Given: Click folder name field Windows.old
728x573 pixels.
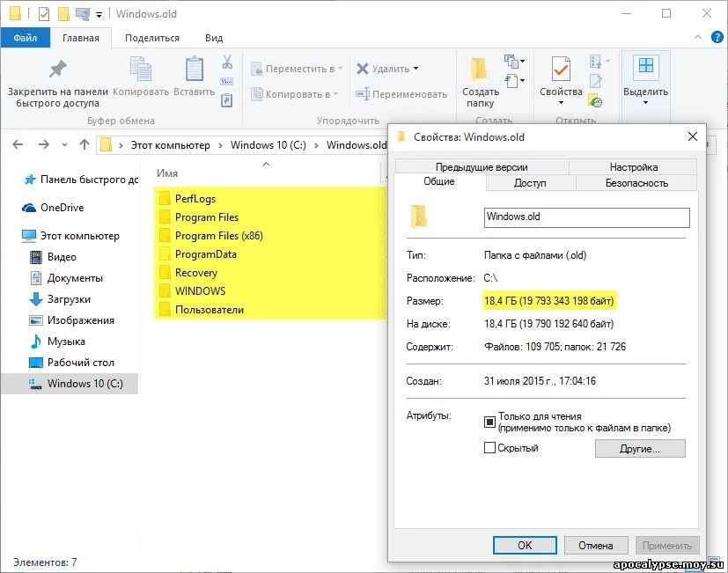Looking at the screenshot, I should 587,217.
